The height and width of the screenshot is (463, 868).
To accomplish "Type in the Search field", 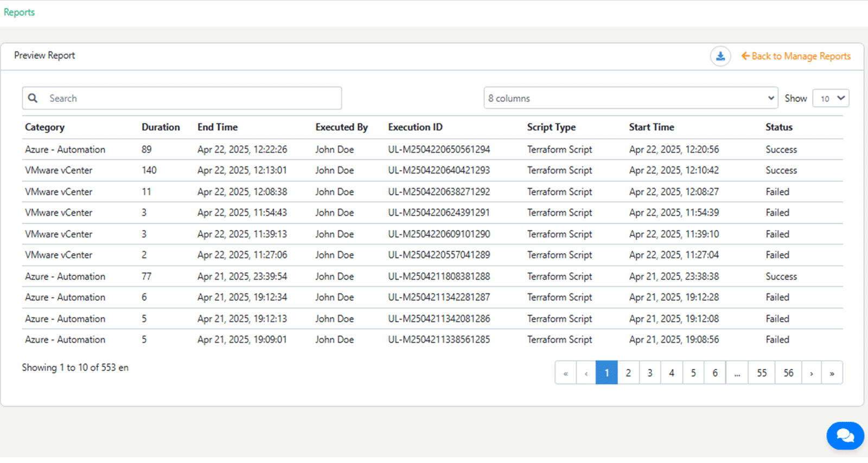I will tap(190, 98).
